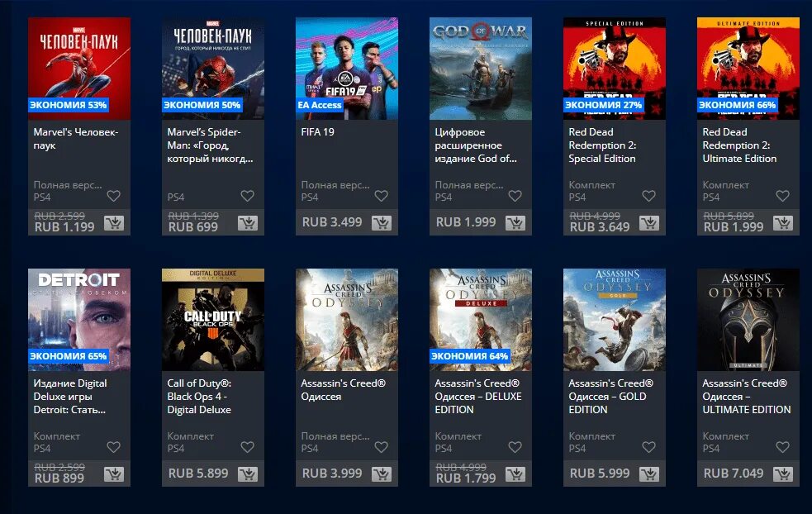
Task: Add Call of Duty Black Ops 4 to cart
Action: click(248, 474)
